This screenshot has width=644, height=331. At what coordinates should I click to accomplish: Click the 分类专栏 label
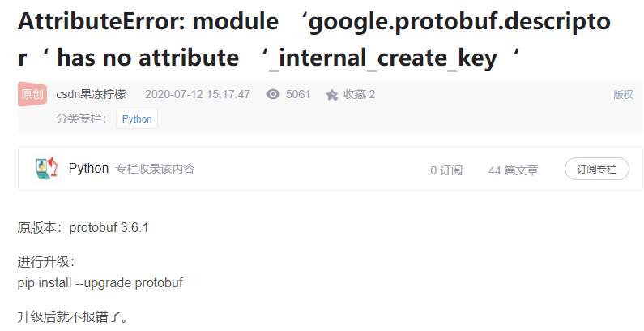(82, 118)
